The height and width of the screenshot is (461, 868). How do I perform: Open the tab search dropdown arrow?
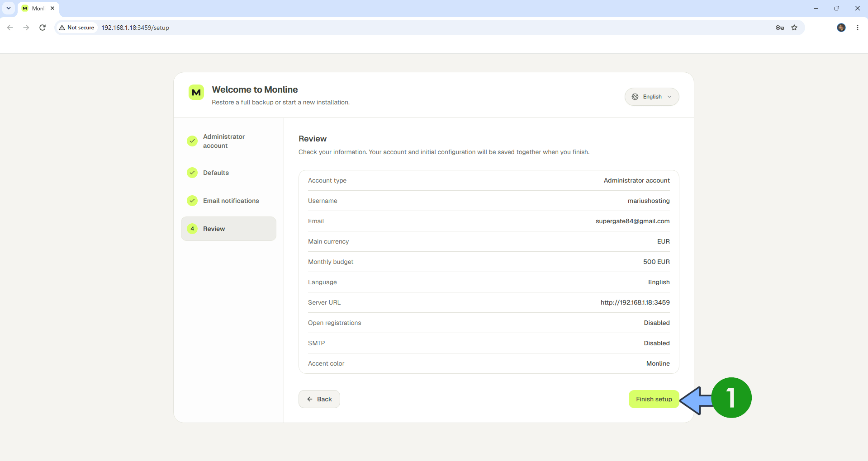tap(9, 8)
